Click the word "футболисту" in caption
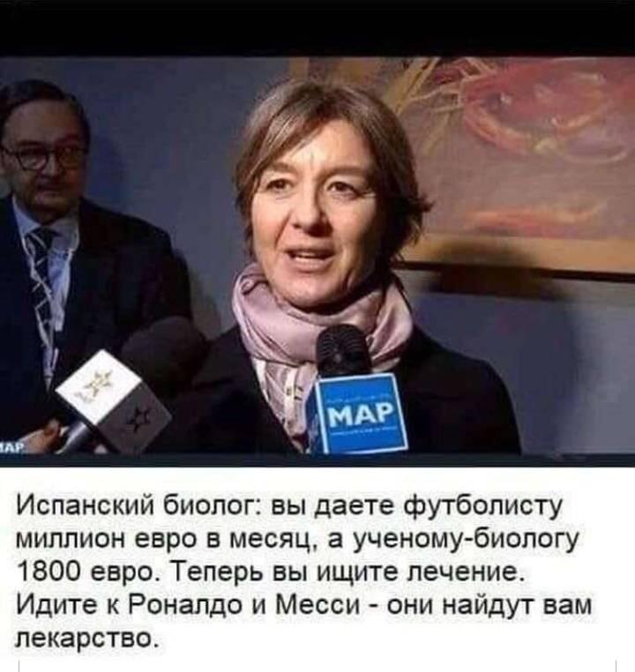 (482, 506)
